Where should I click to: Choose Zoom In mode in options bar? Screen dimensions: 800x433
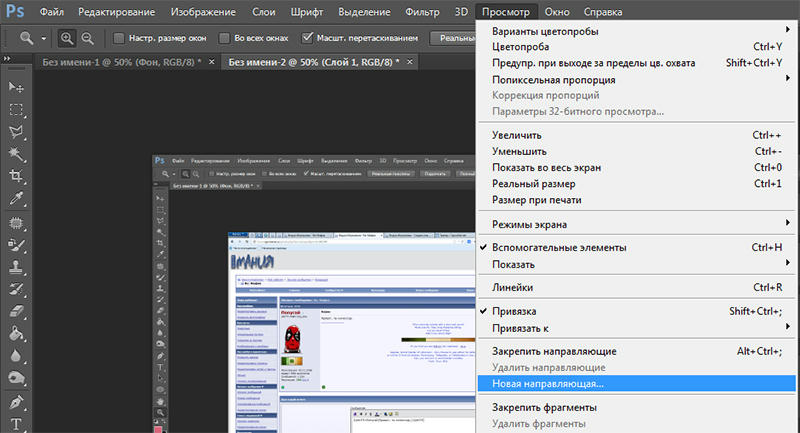(67, 38)
